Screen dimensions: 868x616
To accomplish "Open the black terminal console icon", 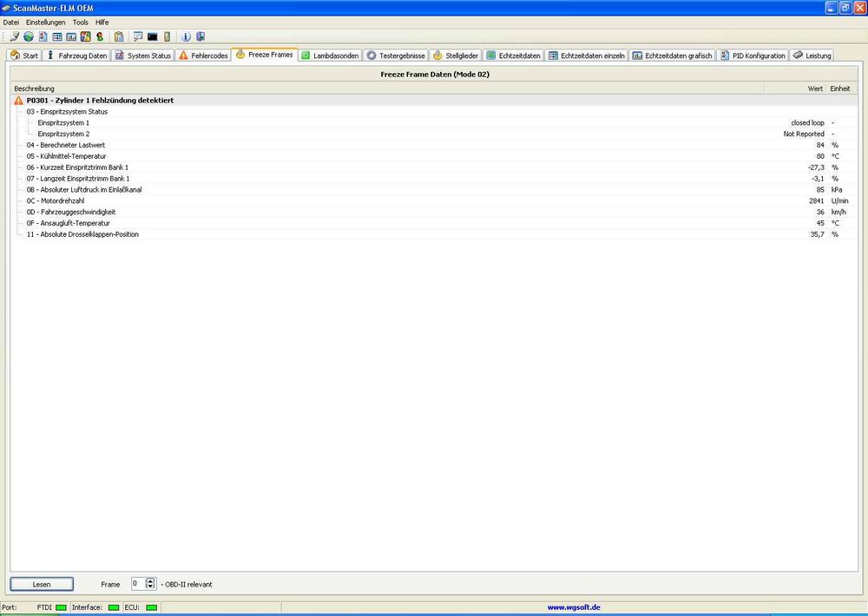I will 152,36.
